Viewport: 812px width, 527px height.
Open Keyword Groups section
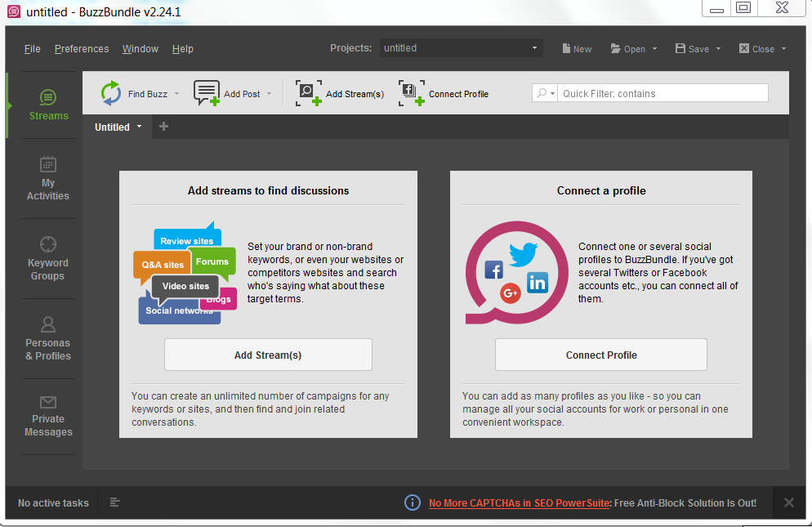coord(48,258)
